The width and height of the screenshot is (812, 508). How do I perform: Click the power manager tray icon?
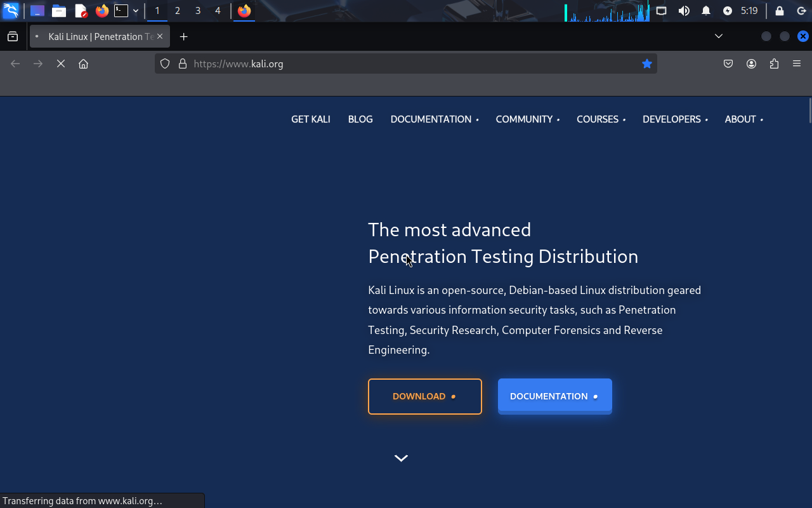[x=728, y=11]
